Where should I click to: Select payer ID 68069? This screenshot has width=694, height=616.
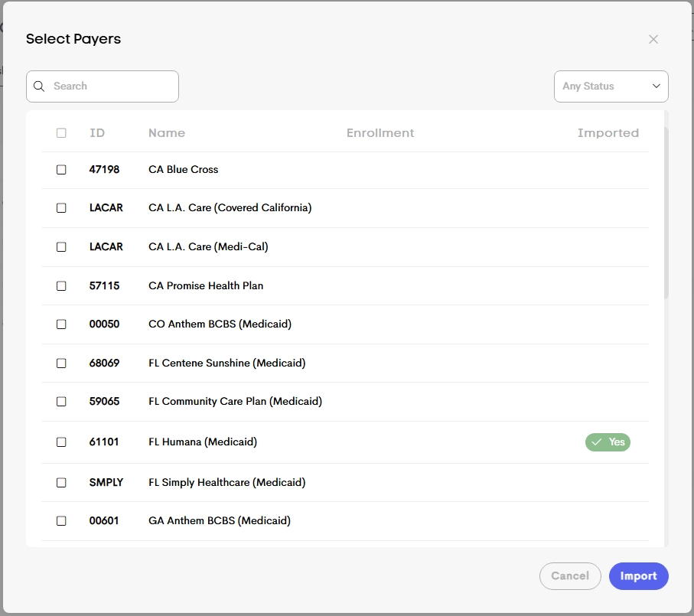coord(105,363)
